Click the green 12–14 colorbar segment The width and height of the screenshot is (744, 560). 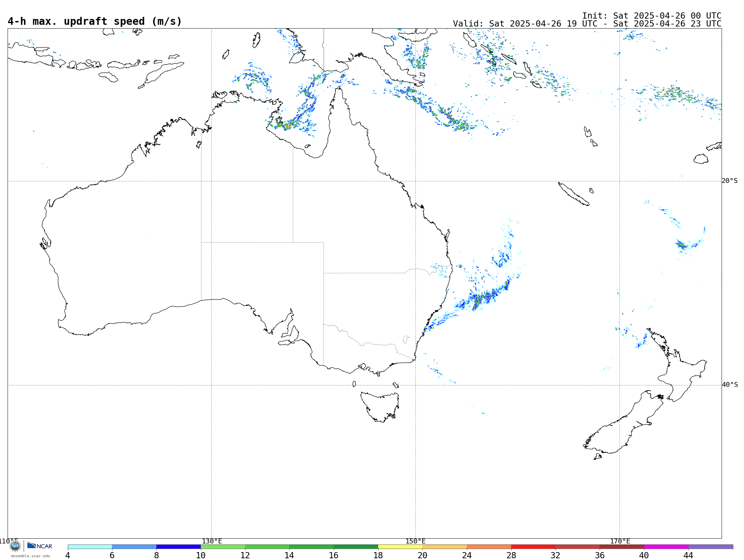pyautogui.click(x=267, y=547)
